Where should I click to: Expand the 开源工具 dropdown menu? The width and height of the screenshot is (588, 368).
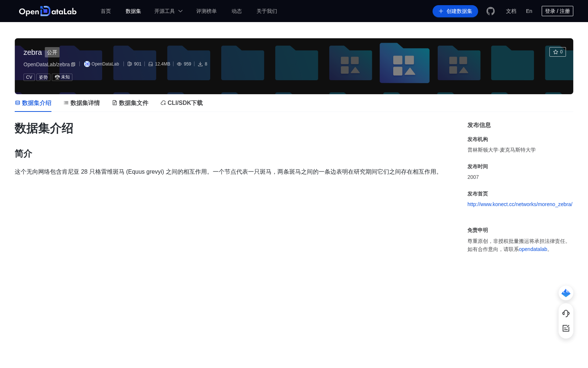(168, 11)
